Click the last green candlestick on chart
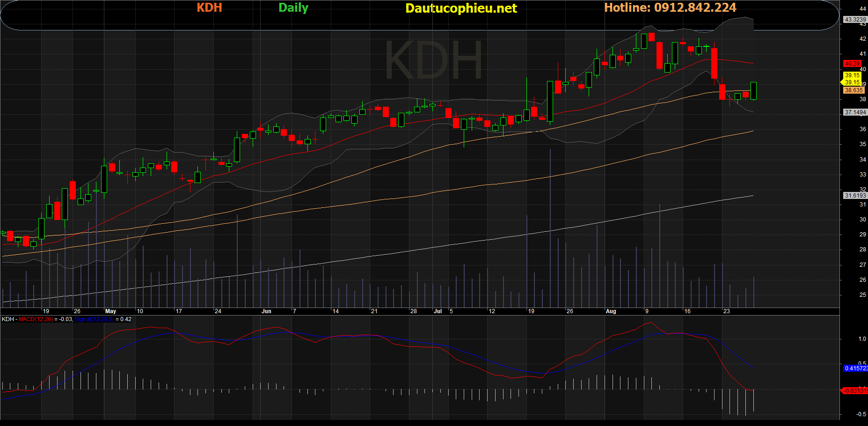This screenshot has height=426, width=868. pos(753,90)
